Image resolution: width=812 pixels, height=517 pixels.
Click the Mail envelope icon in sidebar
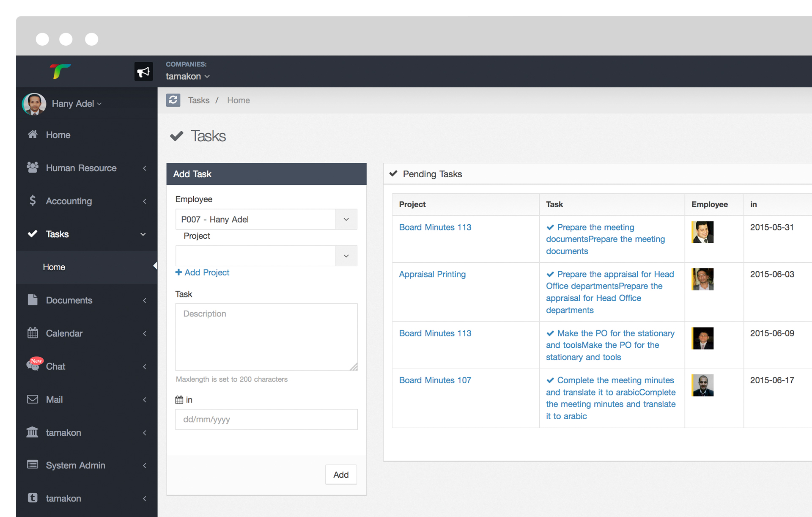pos(33,399)
